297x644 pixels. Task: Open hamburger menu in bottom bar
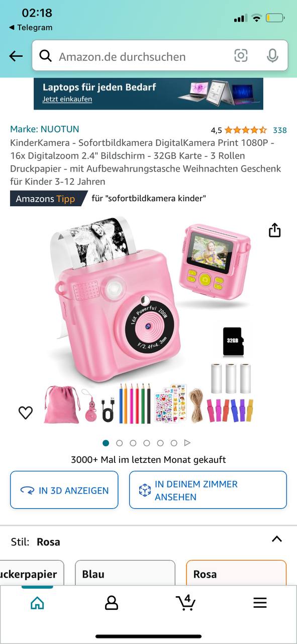coord(260,603)
